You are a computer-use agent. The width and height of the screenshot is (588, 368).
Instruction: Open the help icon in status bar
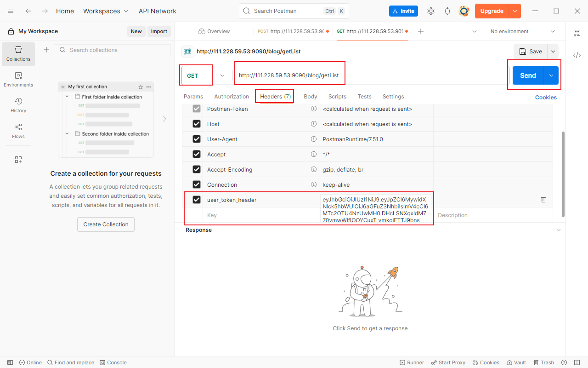pos(564,362)
